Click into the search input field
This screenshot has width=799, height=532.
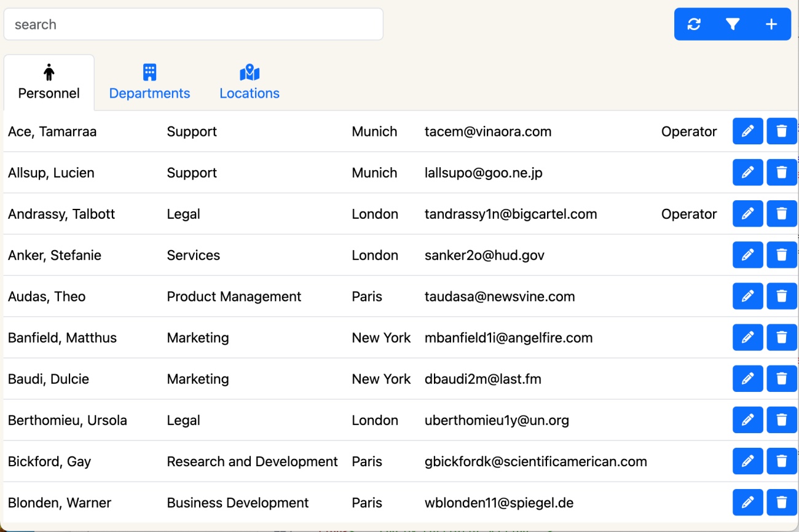coord(193,25)
